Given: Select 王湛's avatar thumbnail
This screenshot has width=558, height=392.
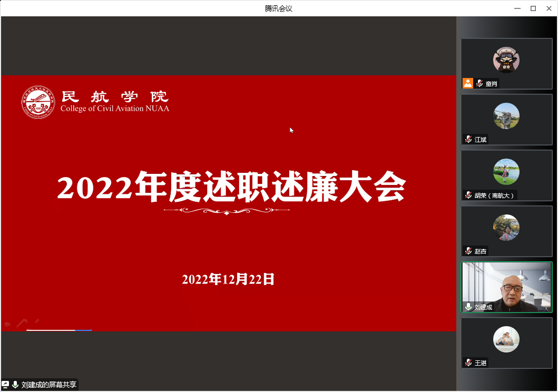Looking at the screenshot, I should 506,339.
